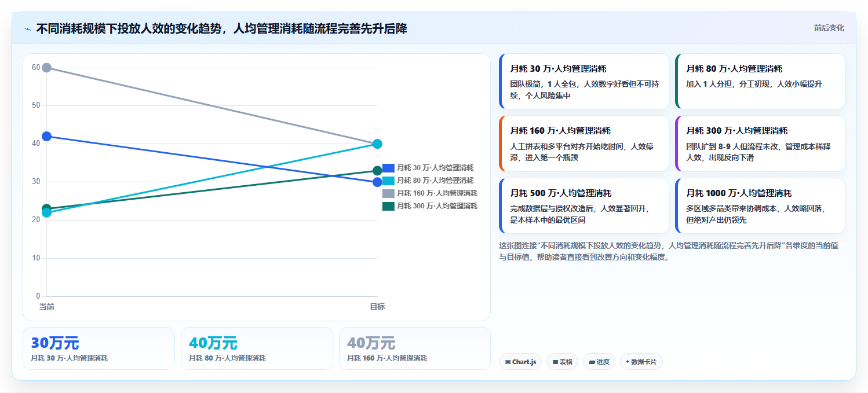This screenshot has height=393, width=868.
Task: Toggle green legend swatch for 月耗 300 万
Action: (x=388, y=206)
